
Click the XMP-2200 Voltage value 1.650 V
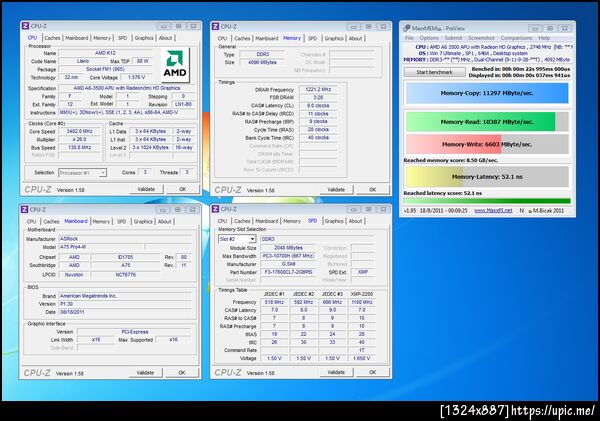[361, 358]
